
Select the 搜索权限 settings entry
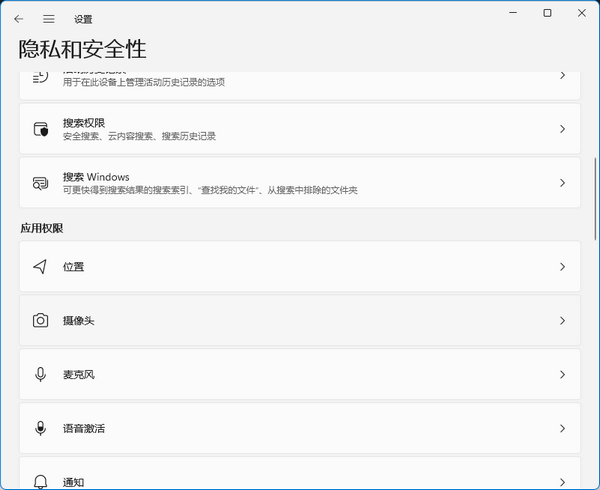300,129
